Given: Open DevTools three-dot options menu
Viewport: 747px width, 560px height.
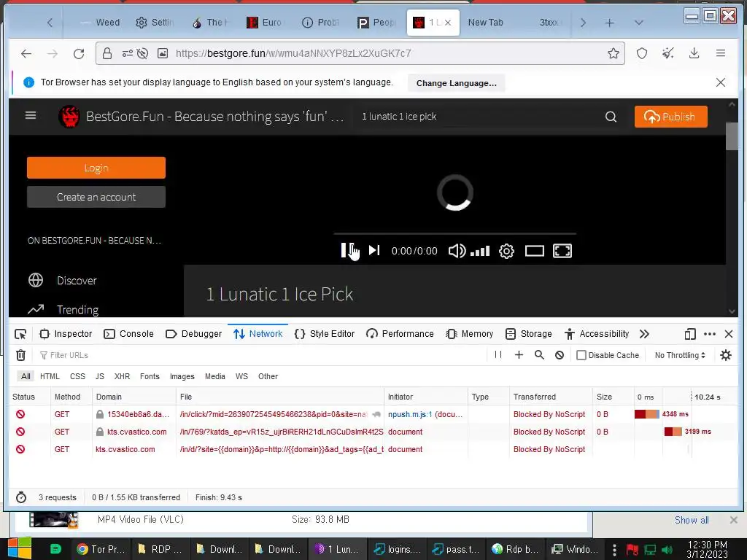Looking at the screenshot, I should pos(709,334).
